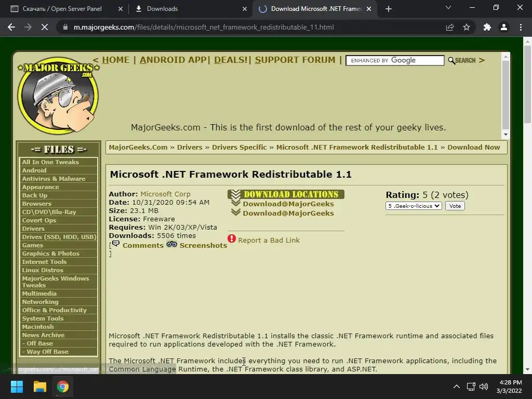The height and width of the screenshot is (399, 532).
Task: Click the network tray icon
Action: (x=471, y=387)
